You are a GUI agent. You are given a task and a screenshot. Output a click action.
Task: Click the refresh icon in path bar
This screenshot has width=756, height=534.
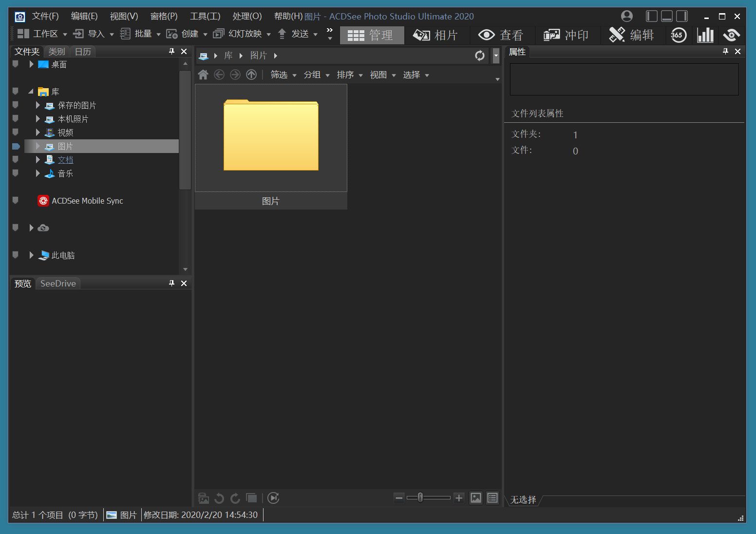tap(480, 56)
